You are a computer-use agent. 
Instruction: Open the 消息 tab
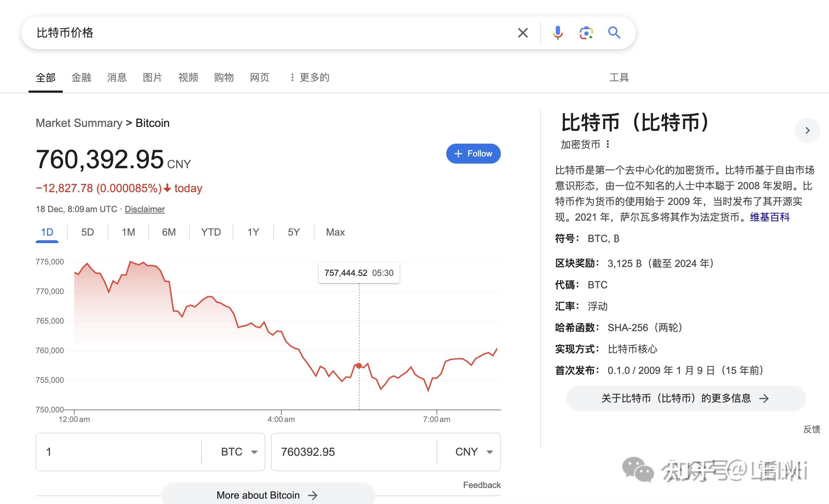point(117,77)
